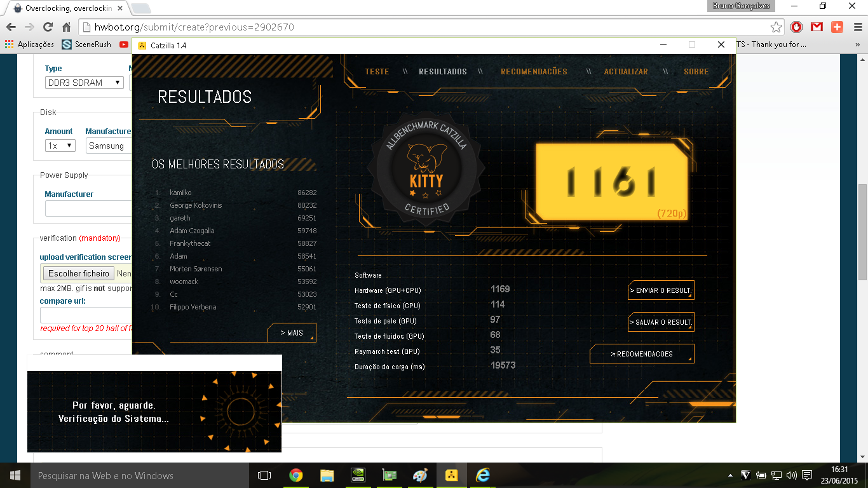Bookmark this page with the star icon
The image size is (868, 488).
point(776,27)
